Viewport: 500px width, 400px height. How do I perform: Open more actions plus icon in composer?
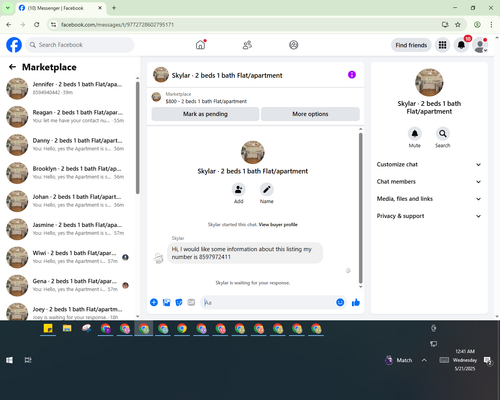click(x=154, y=302)
